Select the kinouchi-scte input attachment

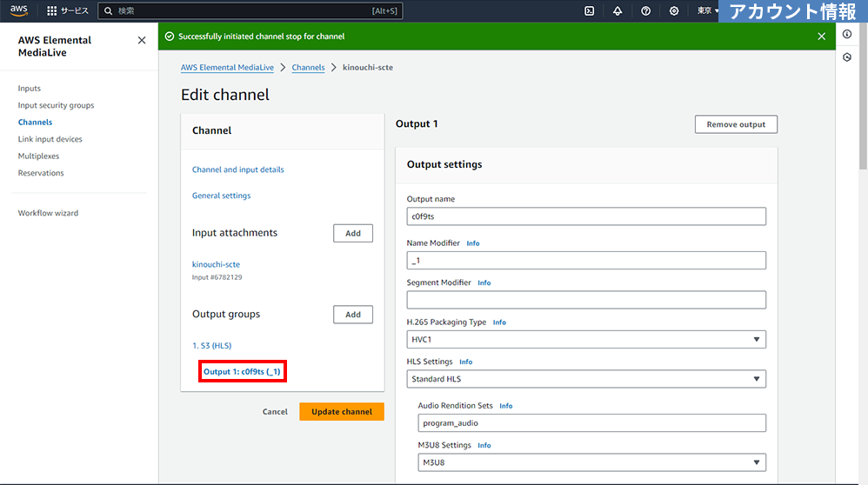(x=216, y=264)
